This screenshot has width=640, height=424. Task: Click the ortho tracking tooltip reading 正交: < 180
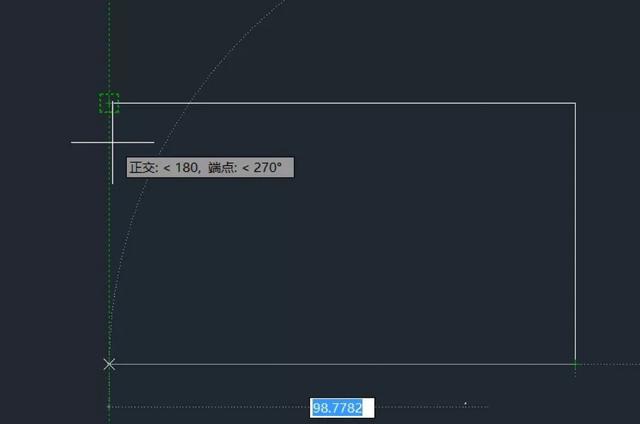[210, 167]
